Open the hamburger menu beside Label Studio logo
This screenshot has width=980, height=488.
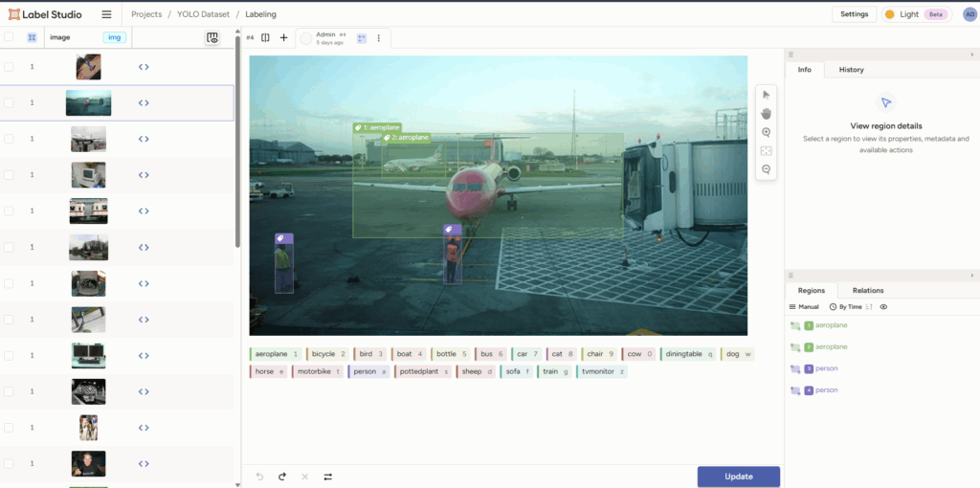[107, 14]
